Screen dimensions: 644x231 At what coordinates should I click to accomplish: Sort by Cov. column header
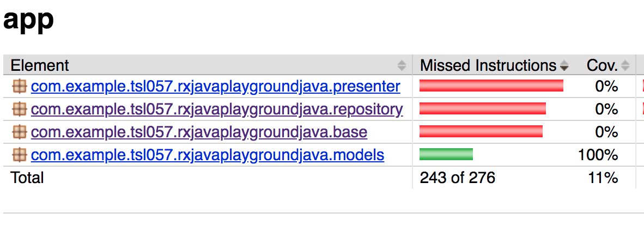pos(602,65)
